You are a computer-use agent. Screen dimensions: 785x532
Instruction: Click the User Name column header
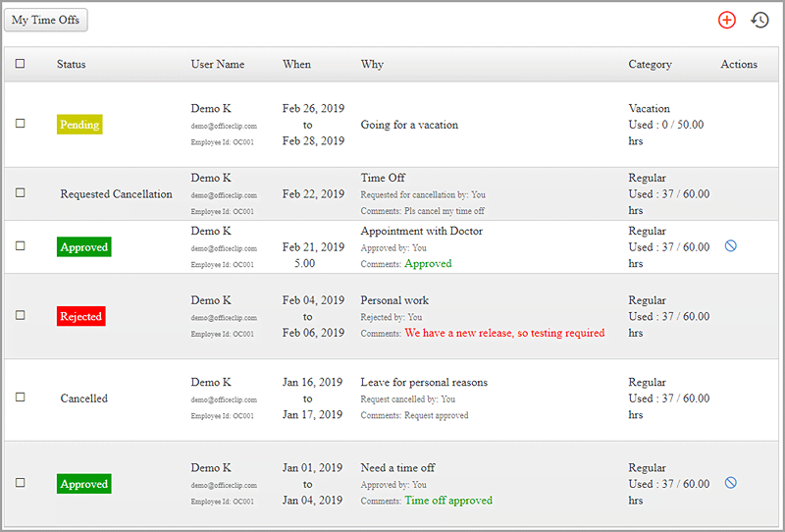(218, 65)
